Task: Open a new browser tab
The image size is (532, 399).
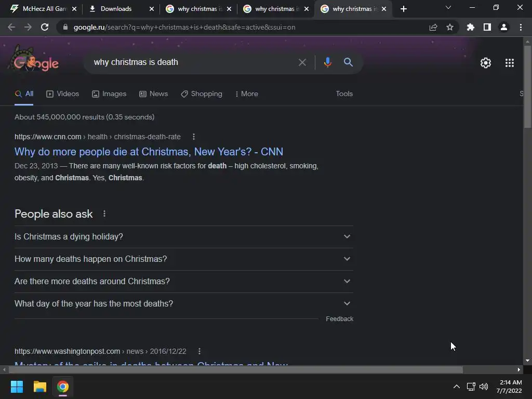Action: click(403, 9)
